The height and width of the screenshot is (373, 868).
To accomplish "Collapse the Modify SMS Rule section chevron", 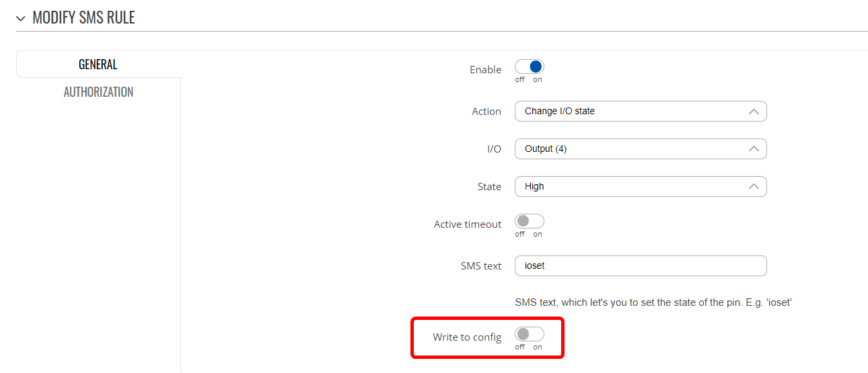I will click(21, 18).
